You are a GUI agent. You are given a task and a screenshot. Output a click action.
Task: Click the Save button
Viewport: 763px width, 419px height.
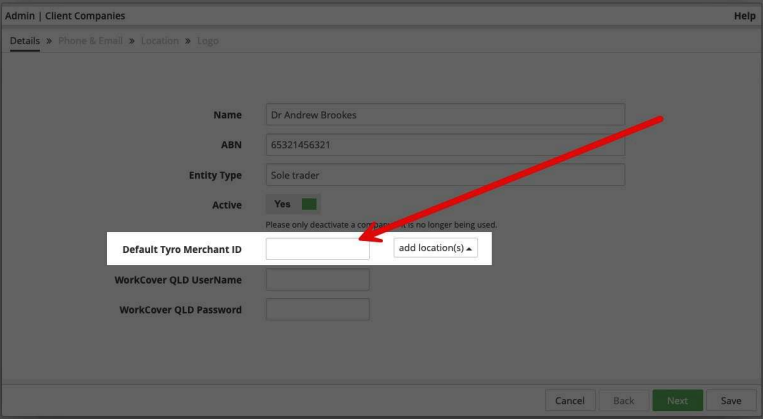point(731,401)
